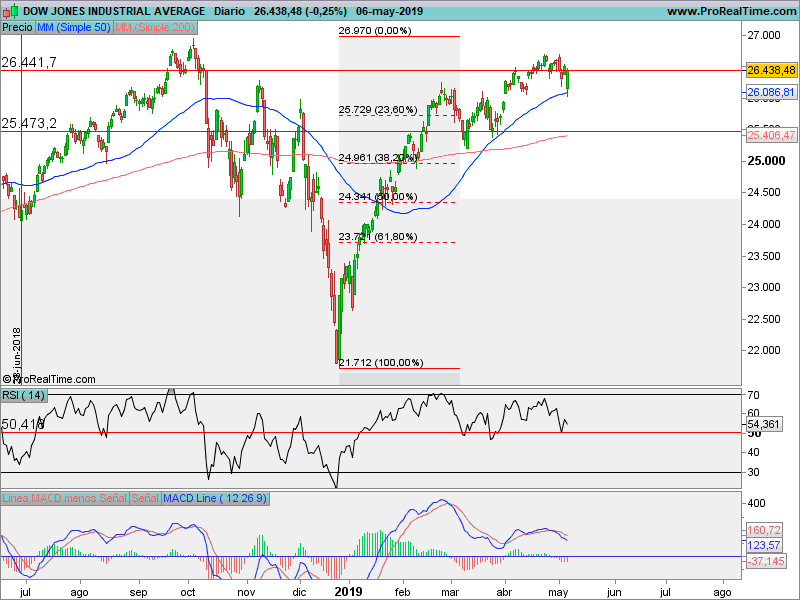Click the 70 level on RSI axis
Screen dimensions: 800x600
click(x=754, y=395)
